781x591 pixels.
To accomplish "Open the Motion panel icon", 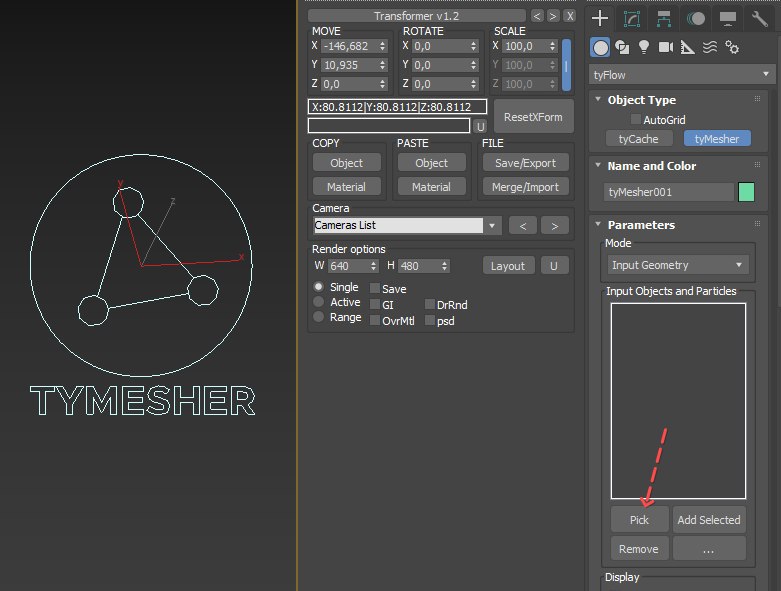I will [x=696, y=19].
